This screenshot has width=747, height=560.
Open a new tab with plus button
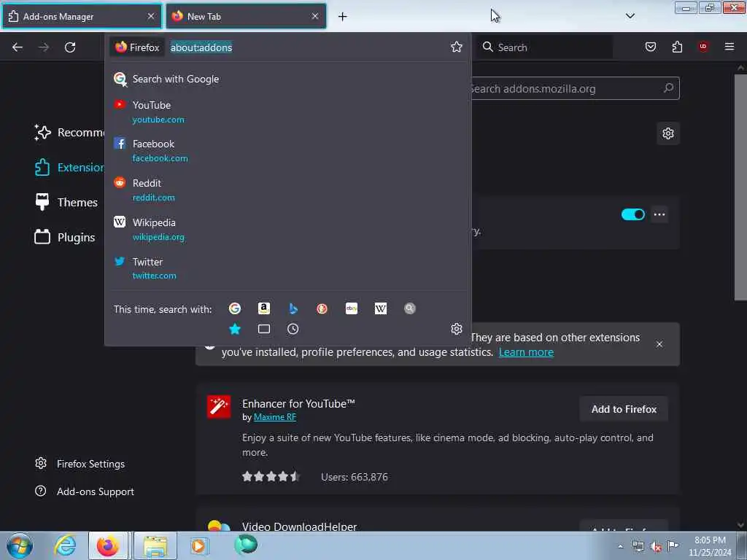tap(343, 17)
